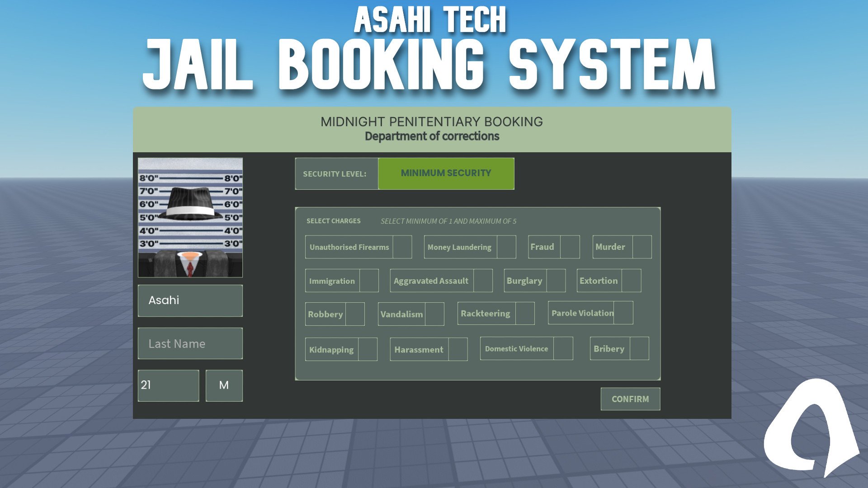Click the Unauthorised Firearms label
The width and height of the screenshot is (868, 488).
click(349, 247)
